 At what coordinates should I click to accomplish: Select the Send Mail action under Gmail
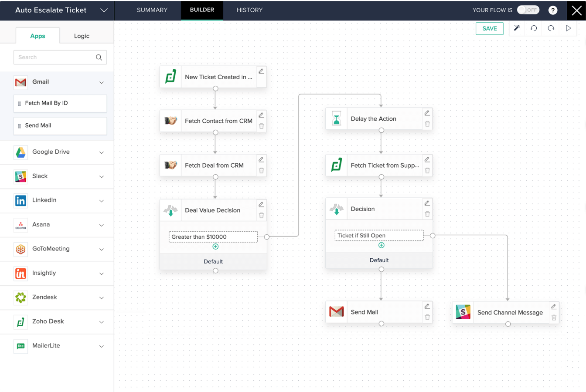[60, 126]
